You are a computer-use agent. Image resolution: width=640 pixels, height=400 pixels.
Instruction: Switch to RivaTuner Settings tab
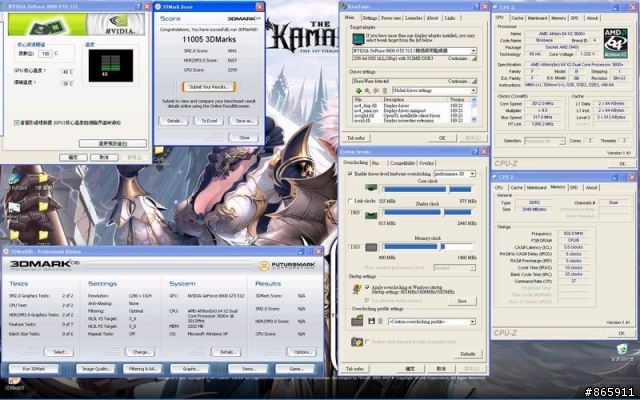369,18
